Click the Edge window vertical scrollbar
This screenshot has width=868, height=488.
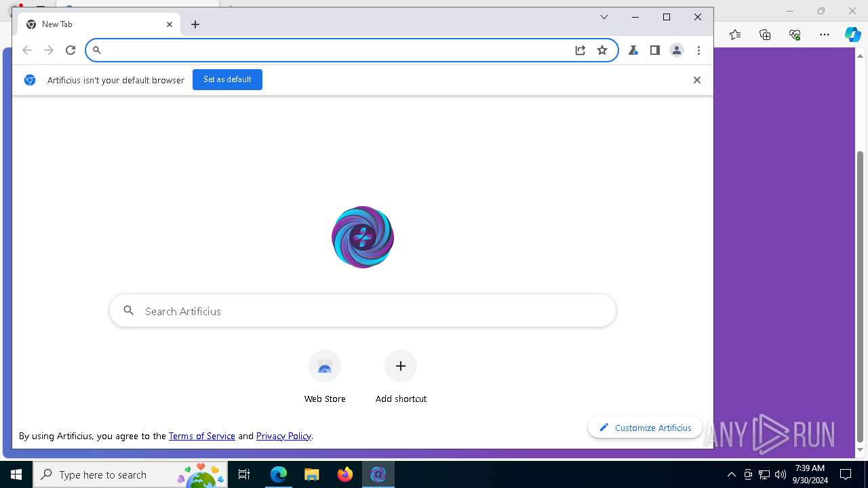(861, 296)
